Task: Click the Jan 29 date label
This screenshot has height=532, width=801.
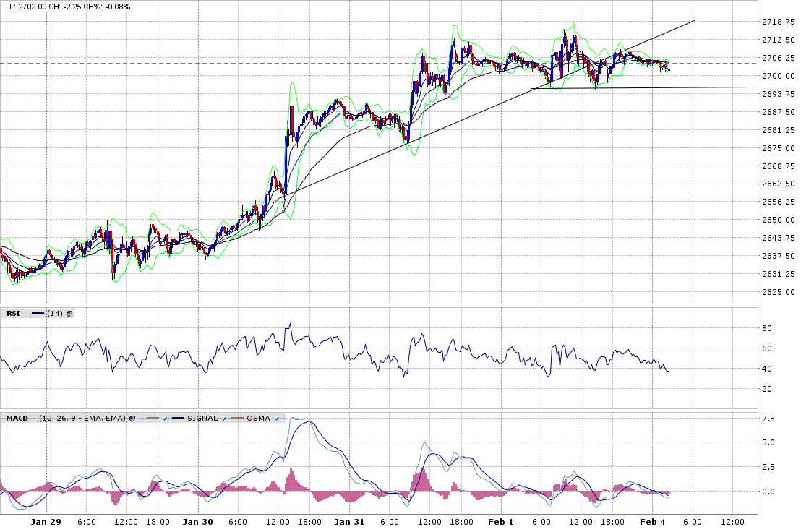Action: coord(46,522)
